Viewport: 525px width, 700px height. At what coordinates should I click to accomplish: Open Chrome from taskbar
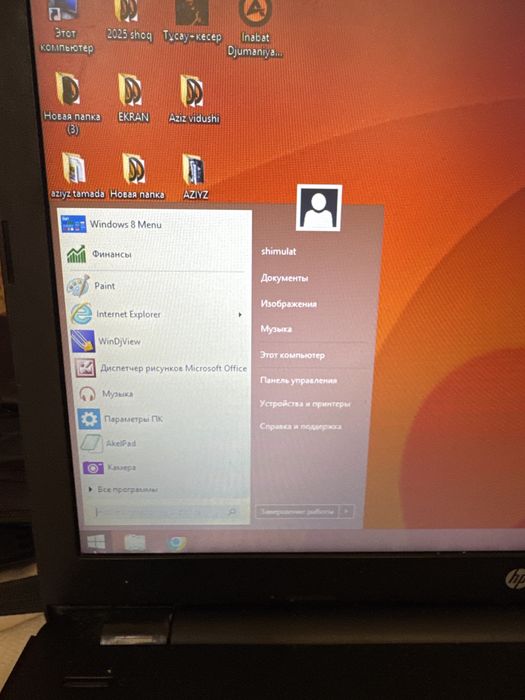click(x=176, y=543)
